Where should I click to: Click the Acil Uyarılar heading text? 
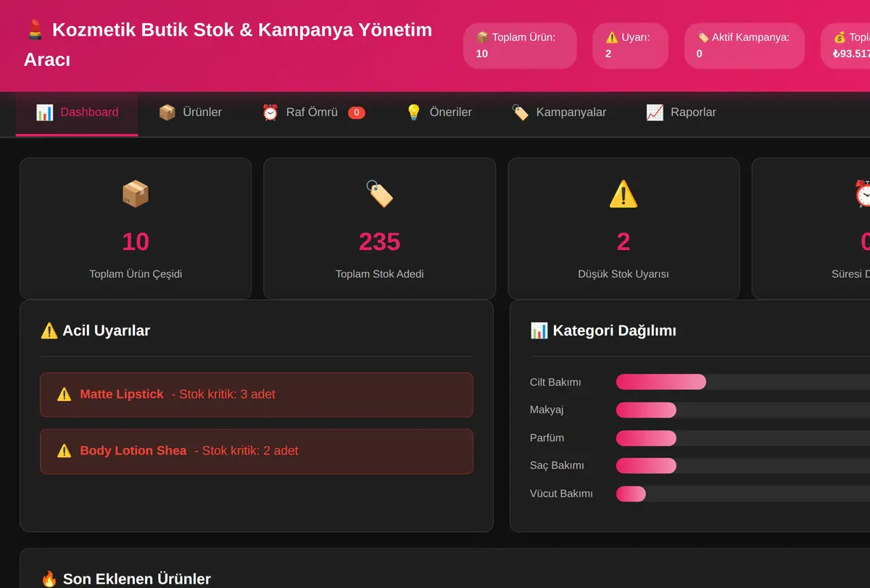[106, 331]
